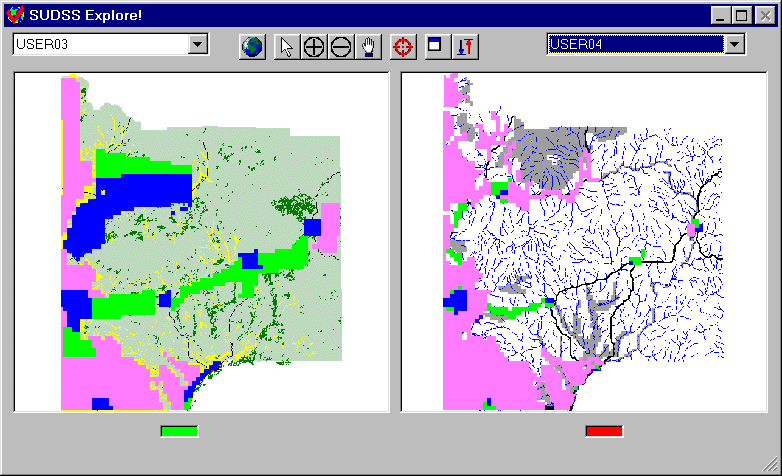Click the USER03 left map view
Screen dimensions: 782x476
tap(201, 242)
